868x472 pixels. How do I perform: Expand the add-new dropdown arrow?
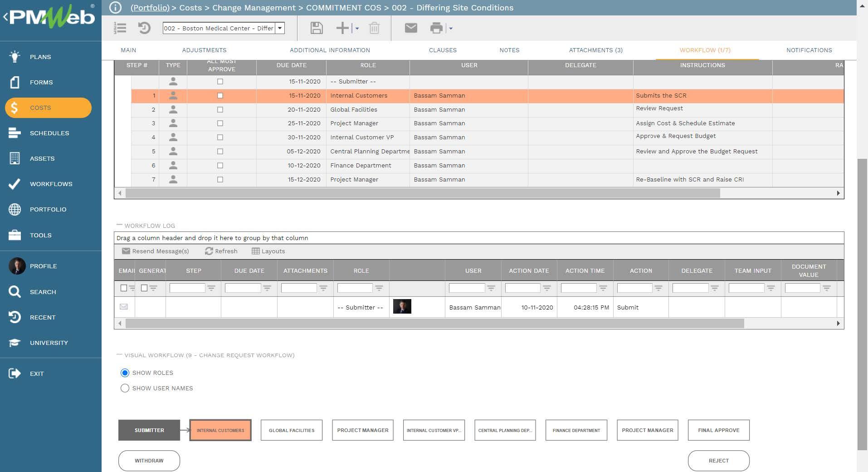coord(357,28)
